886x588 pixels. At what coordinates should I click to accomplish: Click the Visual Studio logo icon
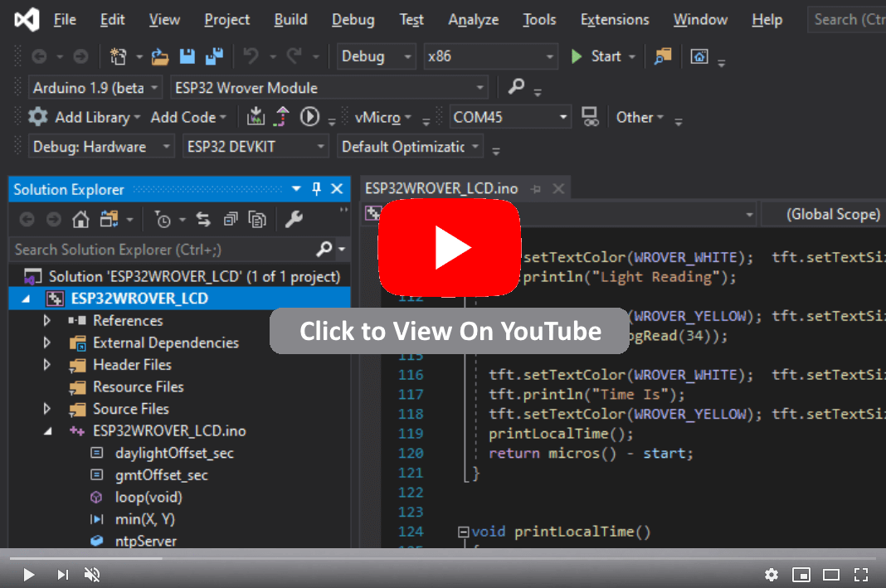(x=27, y=20)
